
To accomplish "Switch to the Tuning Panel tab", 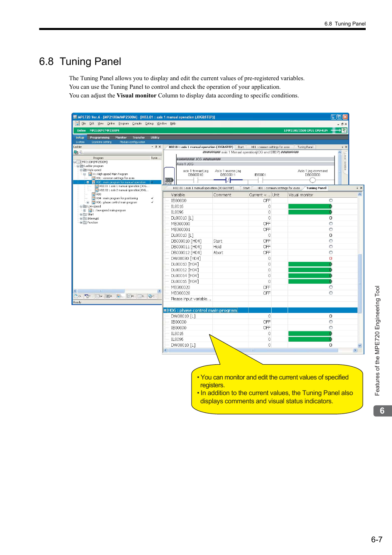I will [x=316, y=188].
